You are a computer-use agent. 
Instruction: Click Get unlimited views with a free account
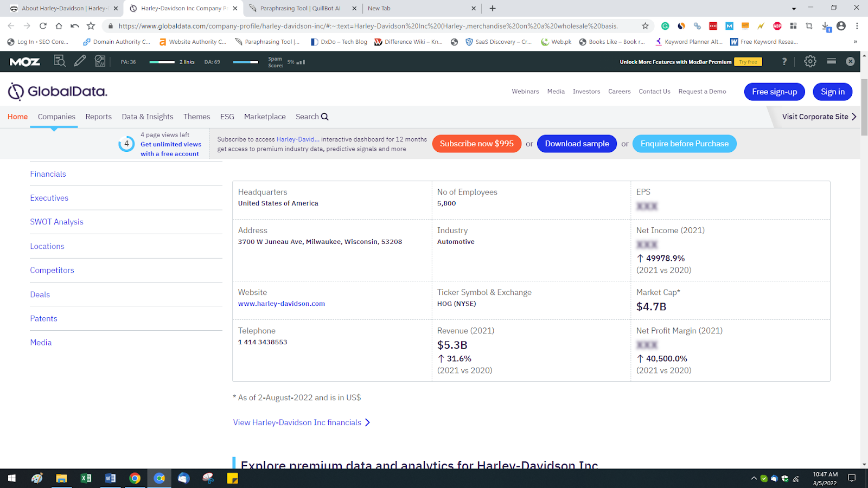pos(171,149)
